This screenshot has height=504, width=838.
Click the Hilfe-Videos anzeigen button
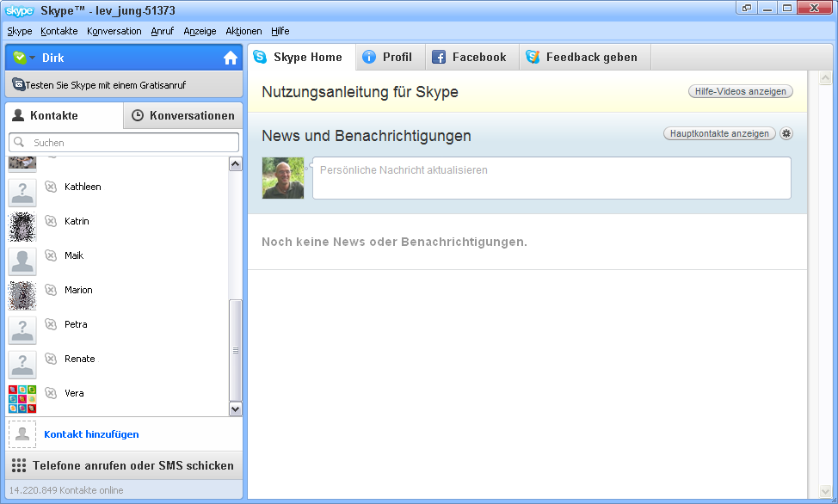(x=740, y=91)
